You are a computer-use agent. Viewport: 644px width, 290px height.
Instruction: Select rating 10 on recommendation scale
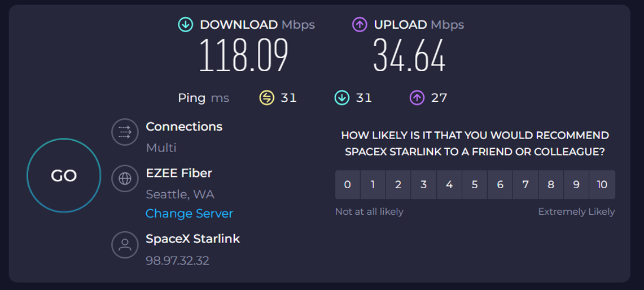click(x=602, y=185)
